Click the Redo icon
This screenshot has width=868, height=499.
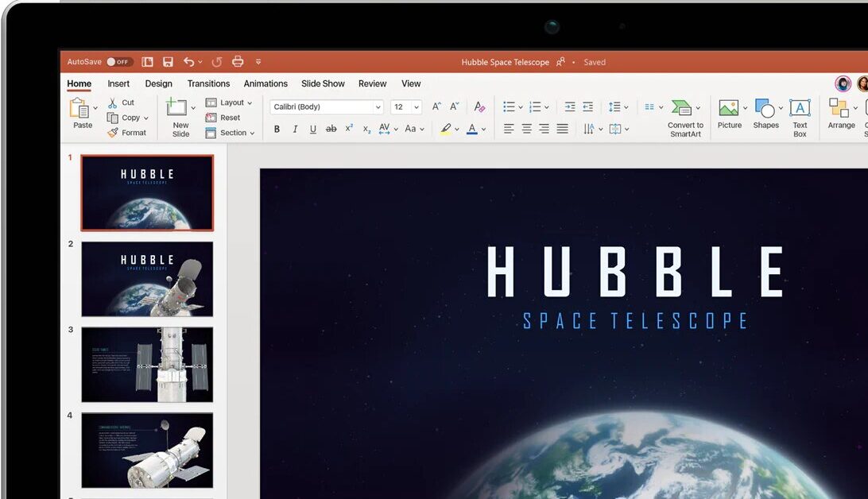tap(216, 62)
